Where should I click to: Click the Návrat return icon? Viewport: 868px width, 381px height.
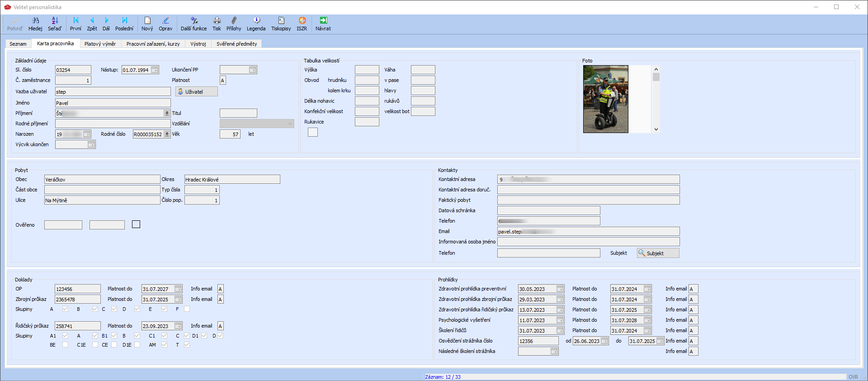pos(323,24)
